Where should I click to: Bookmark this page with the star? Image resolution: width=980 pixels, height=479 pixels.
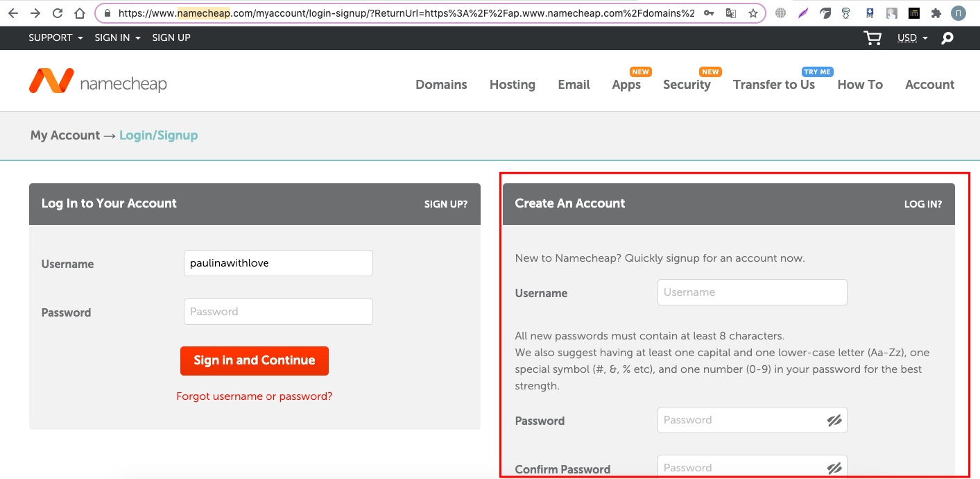[753, 13]
